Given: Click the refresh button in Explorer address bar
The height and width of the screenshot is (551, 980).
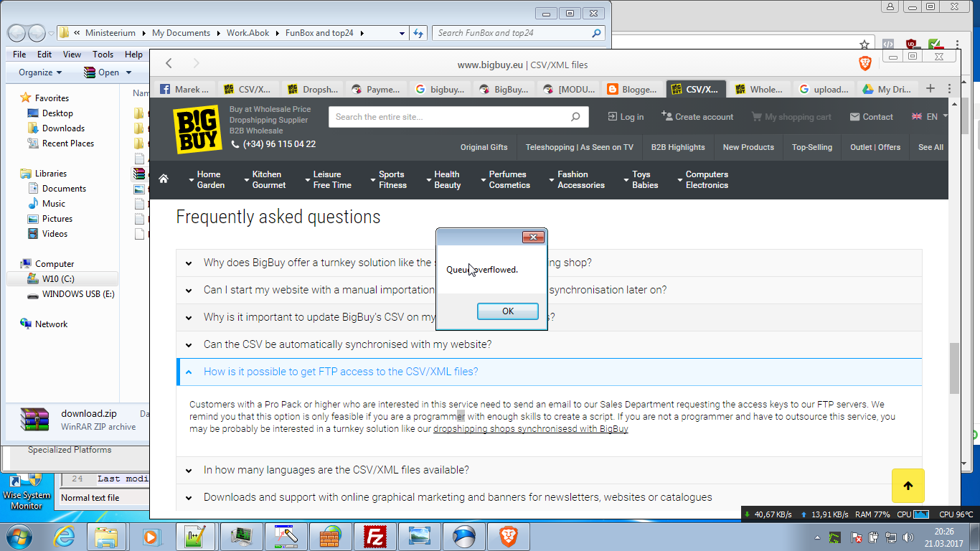Looking at the screenshot, I should (x=419, y=33).
